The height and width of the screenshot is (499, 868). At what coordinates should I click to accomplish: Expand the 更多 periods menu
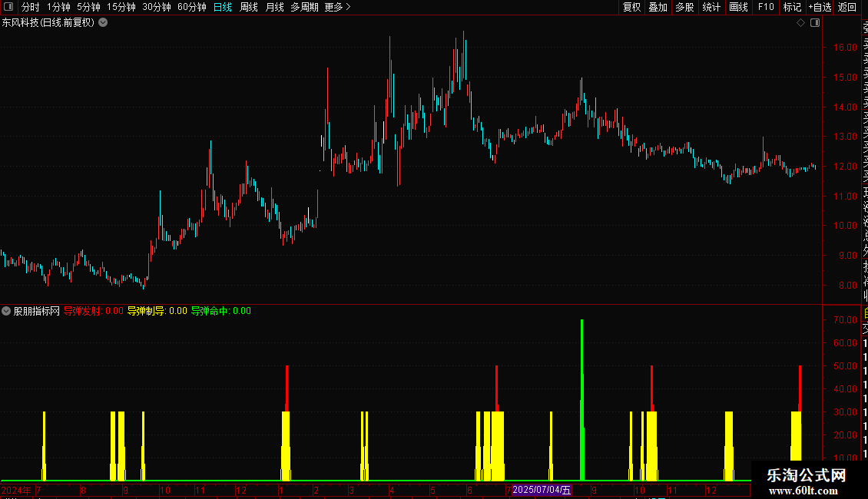pos(337,7)
